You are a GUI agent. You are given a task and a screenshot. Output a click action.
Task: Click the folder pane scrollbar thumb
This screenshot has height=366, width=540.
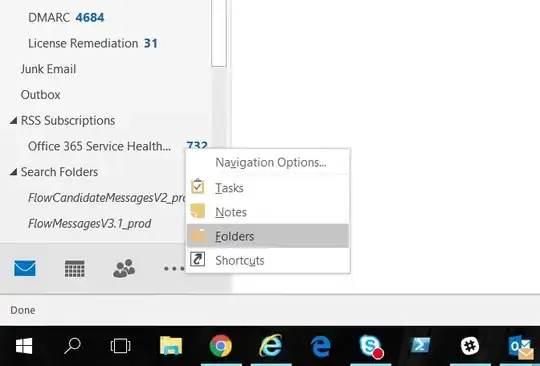point(219,33)
